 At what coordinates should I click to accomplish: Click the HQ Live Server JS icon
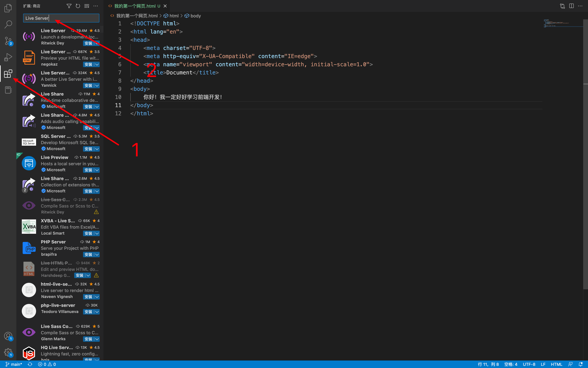click(x=29, y=353)
